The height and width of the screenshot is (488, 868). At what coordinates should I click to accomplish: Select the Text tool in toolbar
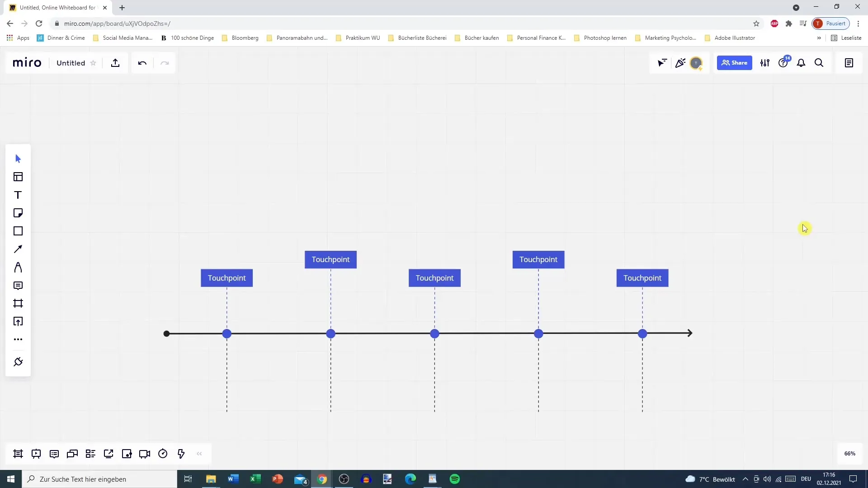tap(18, 194)
